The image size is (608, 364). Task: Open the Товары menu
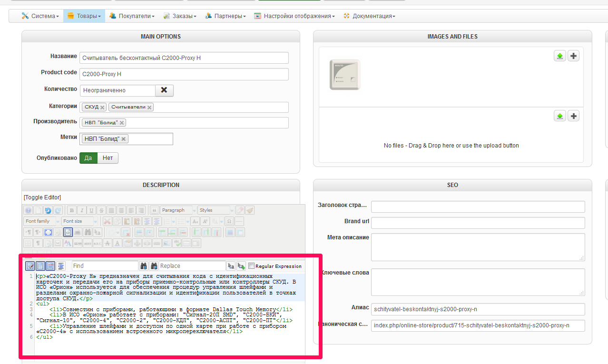click(84, 16)
